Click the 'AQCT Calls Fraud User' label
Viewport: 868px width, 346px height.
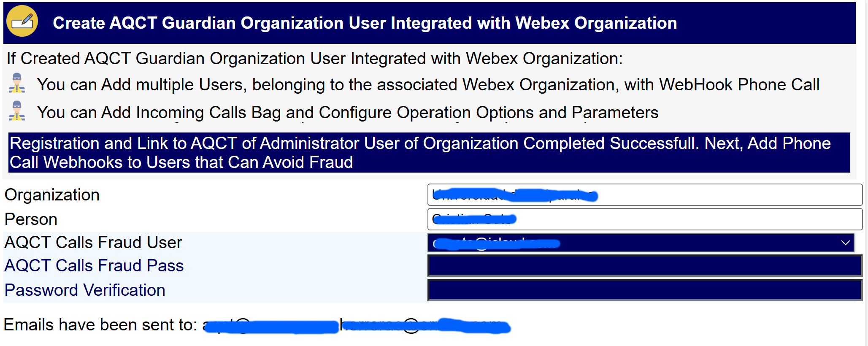(x=93, y=243)
